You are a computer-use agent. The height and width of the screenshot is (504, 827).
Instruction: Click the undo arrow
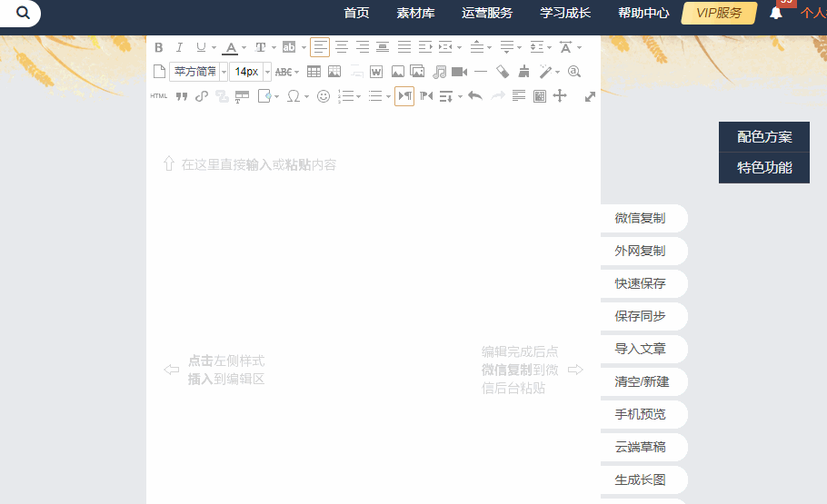click(x=474, y=96)
